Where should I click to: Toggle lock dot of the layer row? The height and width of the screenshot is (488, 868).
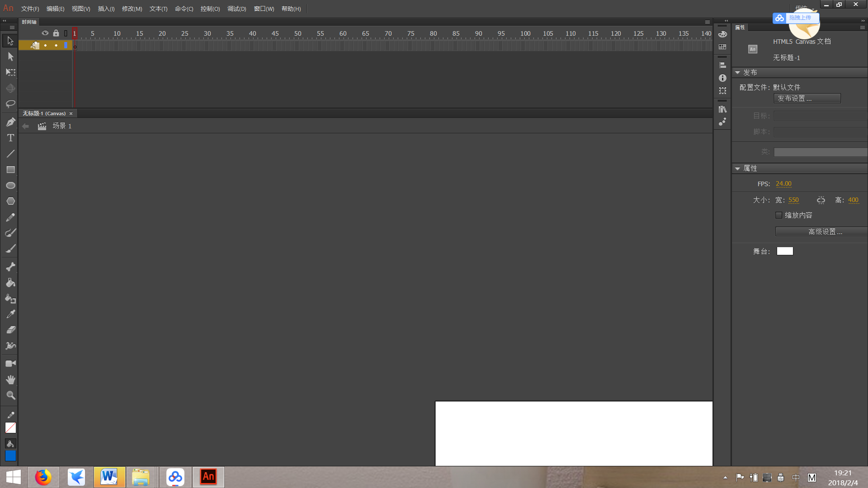click(x=56, y=45)
